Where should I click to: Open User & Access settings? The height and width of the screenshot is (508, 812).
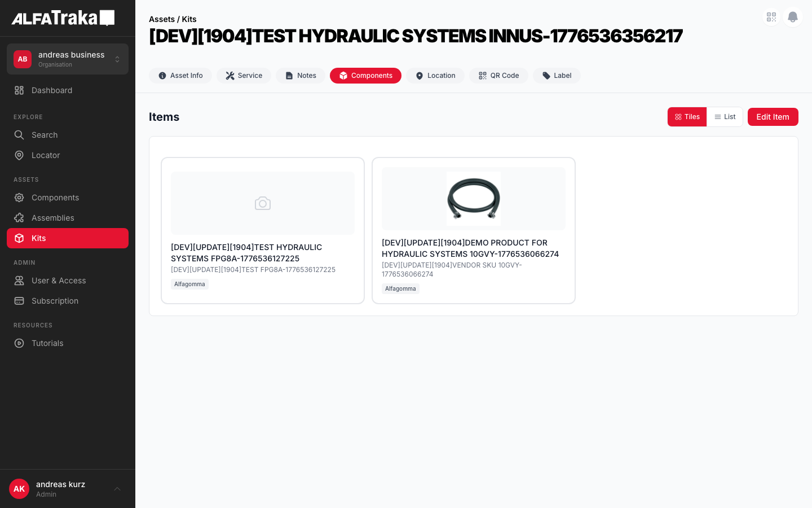coord(59,281)
